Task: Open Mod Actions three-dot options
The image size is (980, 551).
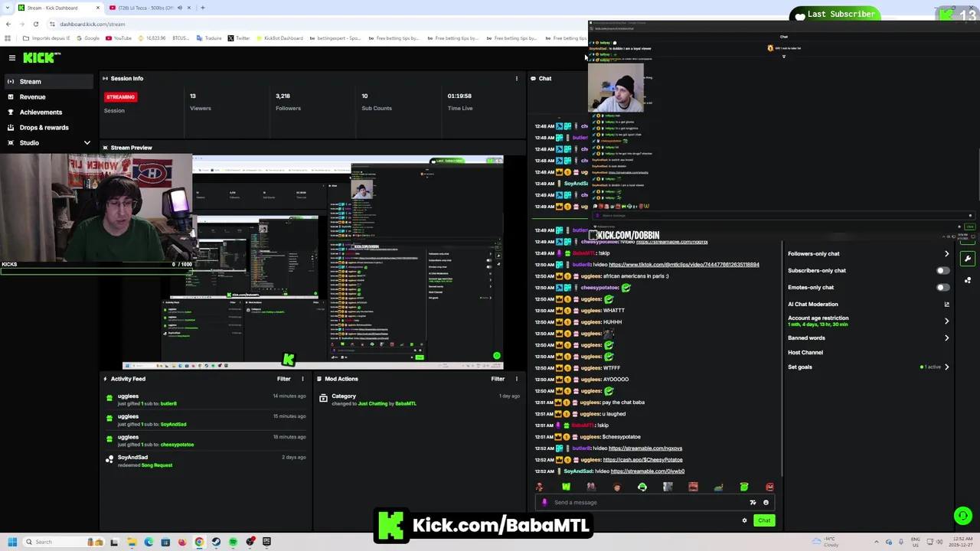Action: [516, 379]
